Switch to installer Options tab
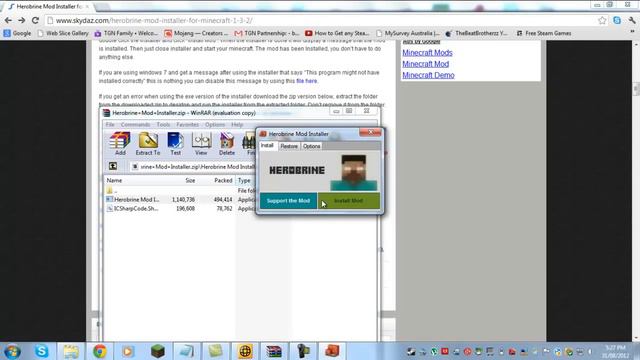640x360 pixels. (311, 146)
